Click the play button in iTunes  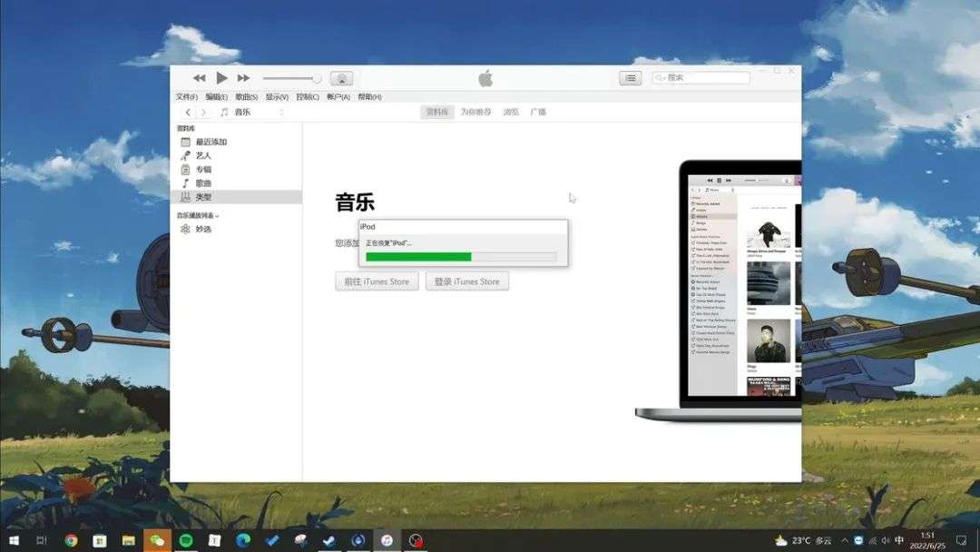point(221,78)
